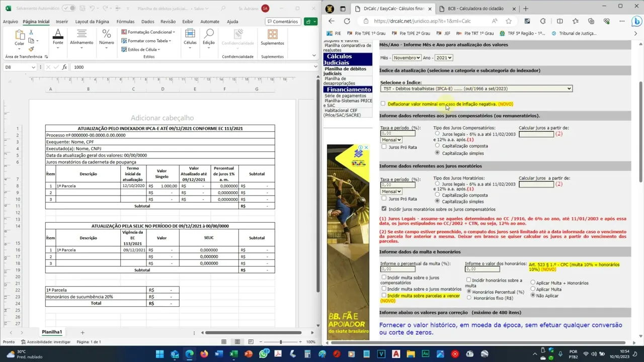This screenshot has width=644, height=362.
Task: Click the Excel share button icon
Action: 308,22
